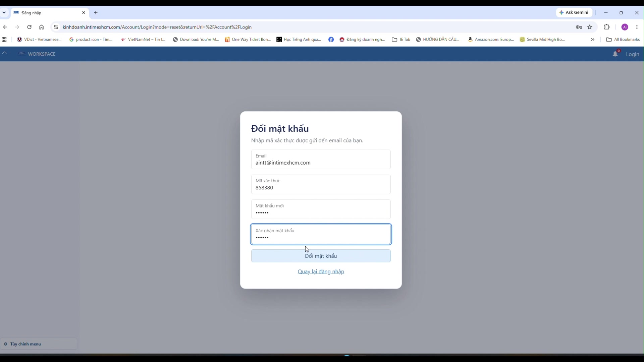Close the Đăng nhập tab
The height and width of the screenshot is (362, 644).
pos(84,13)
